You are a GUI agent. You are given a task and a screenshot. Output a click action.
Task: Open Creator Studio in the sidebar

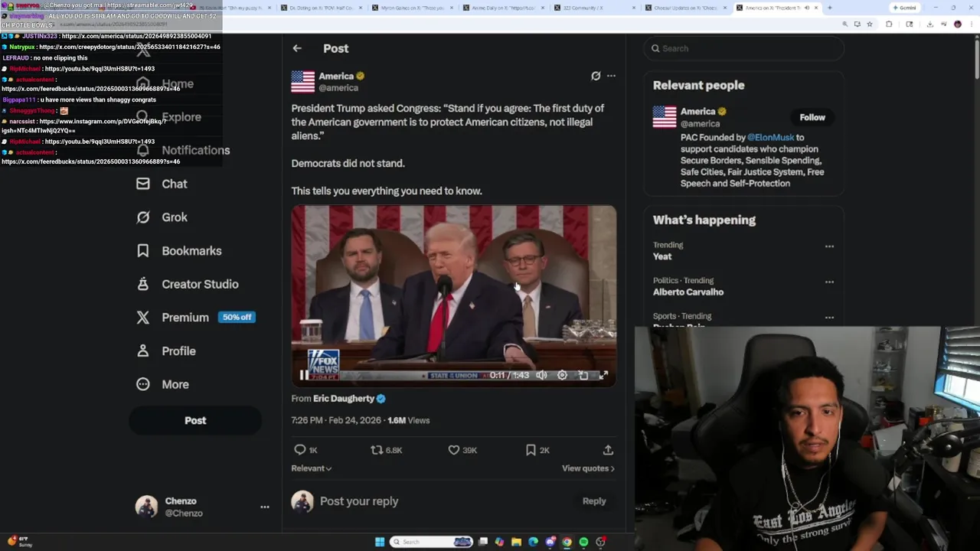coord(187,284)
